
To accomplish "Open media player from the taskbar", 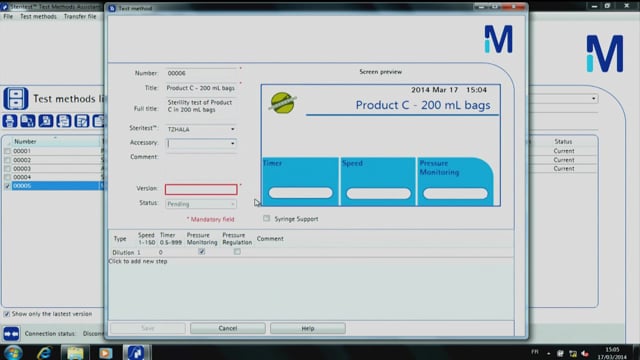I will point(105,353).
